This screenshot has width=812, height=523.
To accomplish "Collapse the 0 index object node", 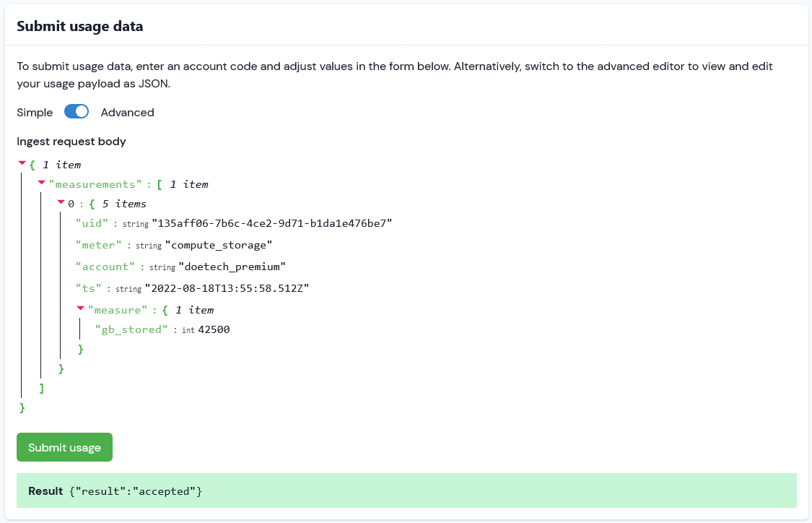I will (x=61, y=202).
